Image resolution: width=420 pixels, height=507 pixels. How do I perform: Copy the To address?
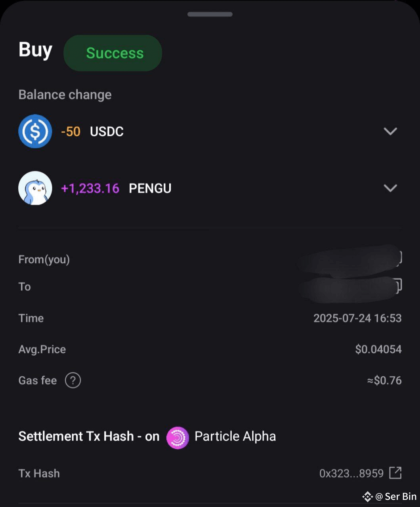pyautogui.click(x=398, y=285)
